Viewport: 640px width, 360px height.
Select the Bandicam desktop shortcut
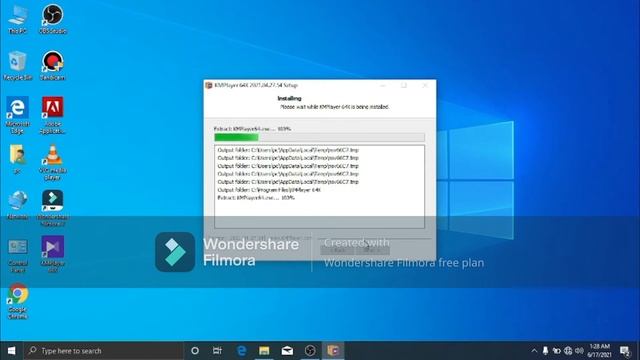pyautogui.click(x=53, y=66)
